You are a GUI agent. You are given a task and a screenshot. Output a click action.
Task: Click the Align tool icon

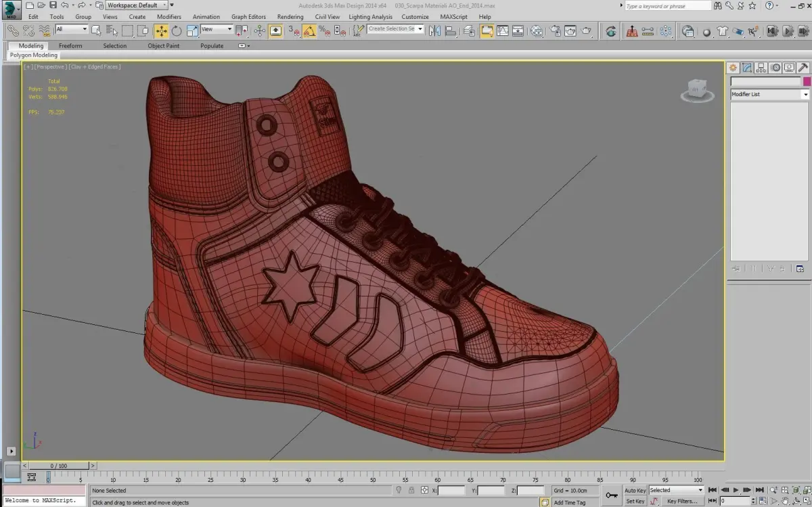(450, 30)
